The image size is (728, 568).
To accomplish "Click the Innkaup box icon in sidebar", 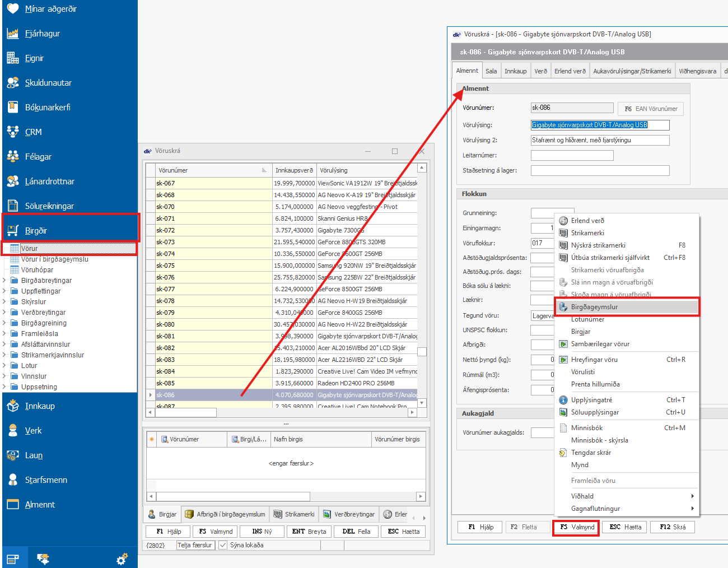I will tap(13, 406).
